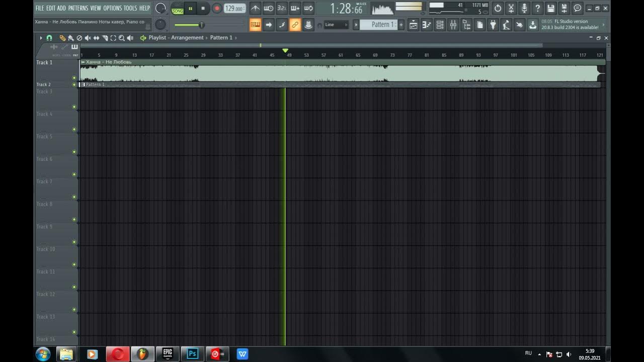Click the undo history circular arrow icon
644x362 pixels.
click(498, 8)
